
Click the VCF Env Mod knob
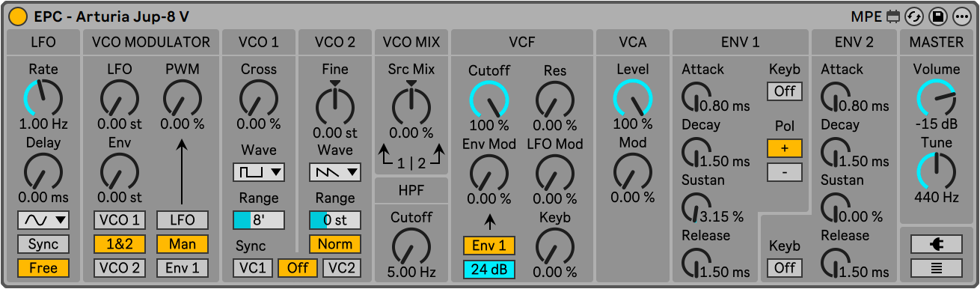(489, 172)
